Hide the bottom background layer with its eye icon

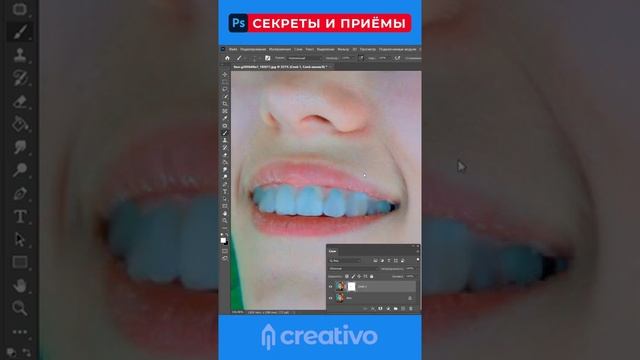coord(331,298)
